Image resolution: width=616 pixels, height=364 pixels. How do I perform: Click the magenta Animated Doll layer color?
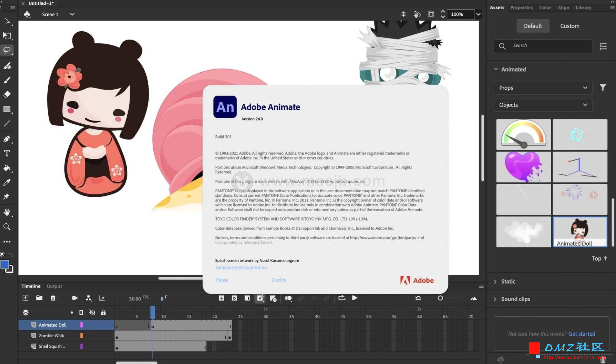click(82, 325)
